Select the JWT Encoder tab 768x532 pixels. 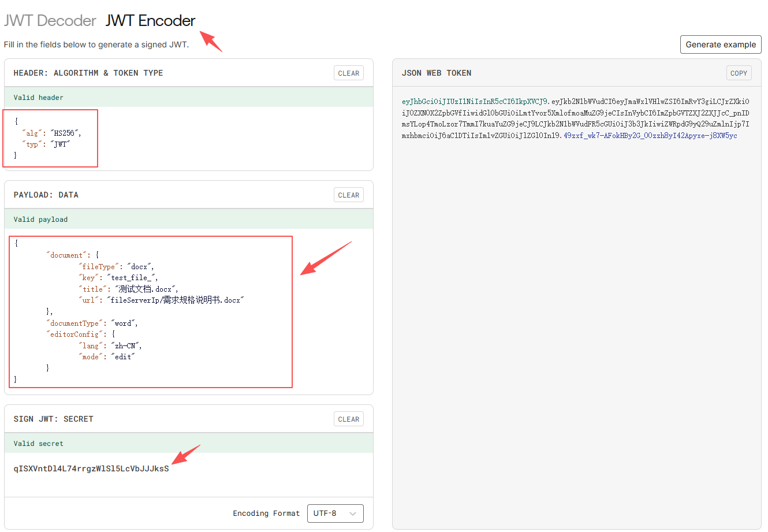click(150, 21)
